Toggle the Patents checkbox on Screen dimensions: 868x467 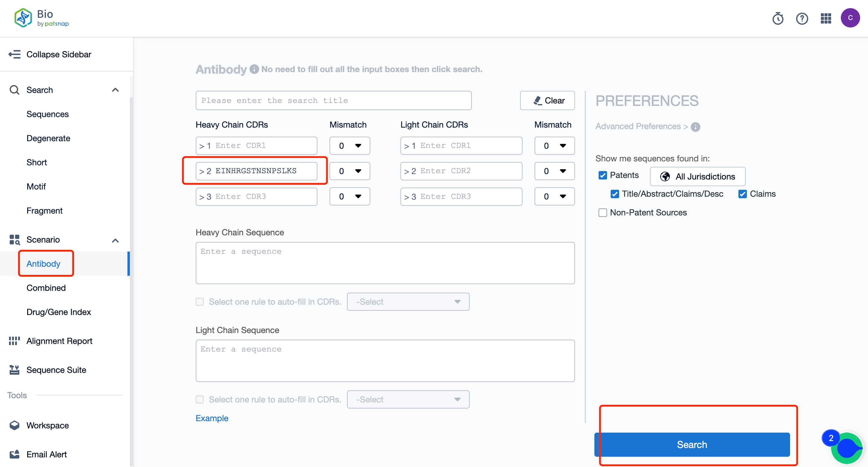tap(603, 176)
